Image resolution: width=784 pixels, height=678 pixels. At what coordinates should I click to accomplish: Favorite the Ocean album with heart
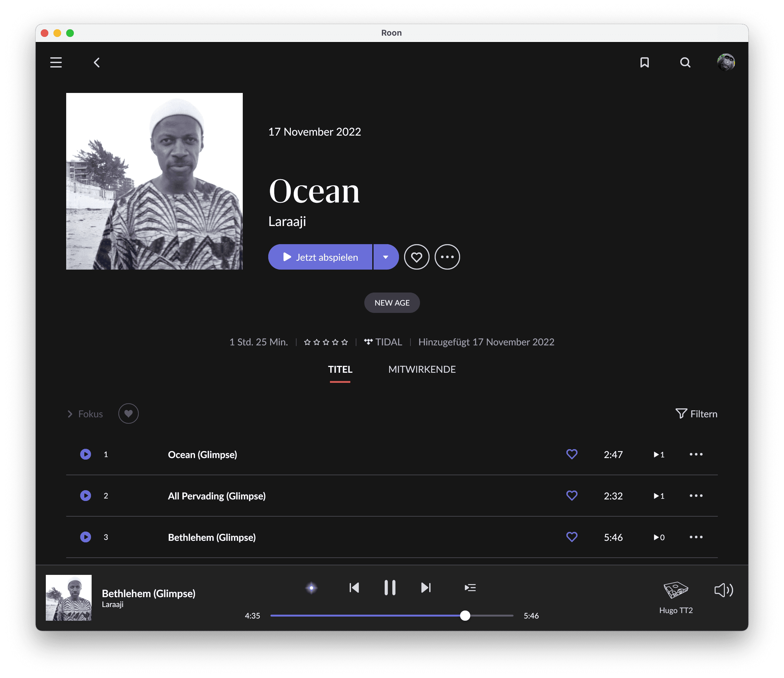coord(416,257)
